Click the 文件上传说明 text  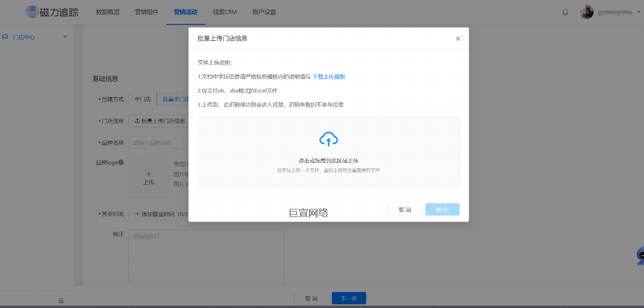(x=215, y=62)
